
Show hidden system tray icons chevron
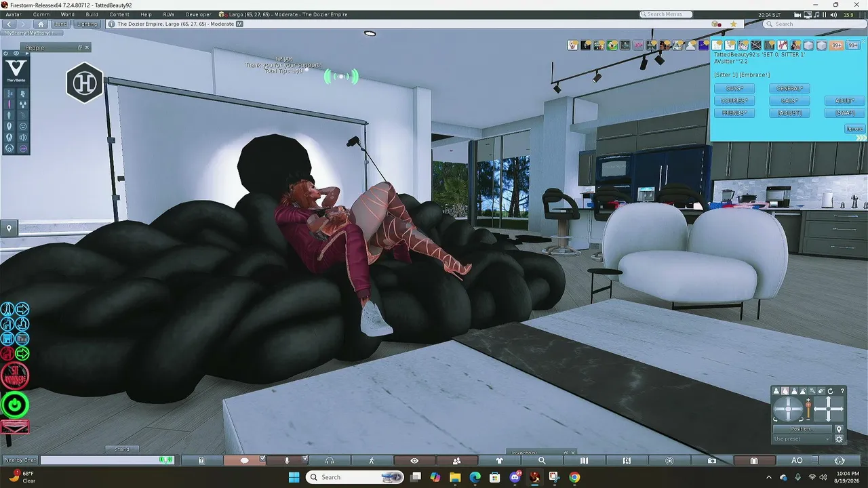pos(768,477)
